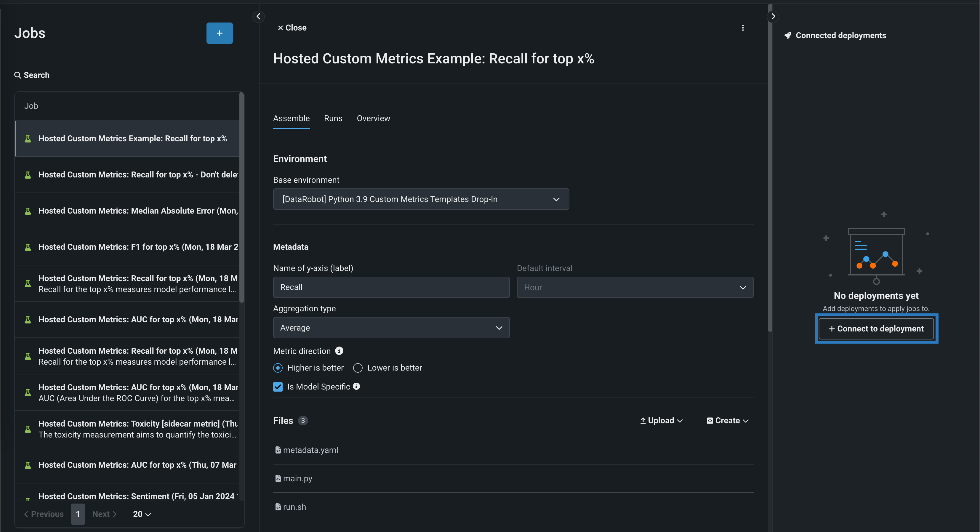Screen dimensions: 980x532
Task: Click the search magnifier icon in Jobs
Action: [x=17, y=75]
